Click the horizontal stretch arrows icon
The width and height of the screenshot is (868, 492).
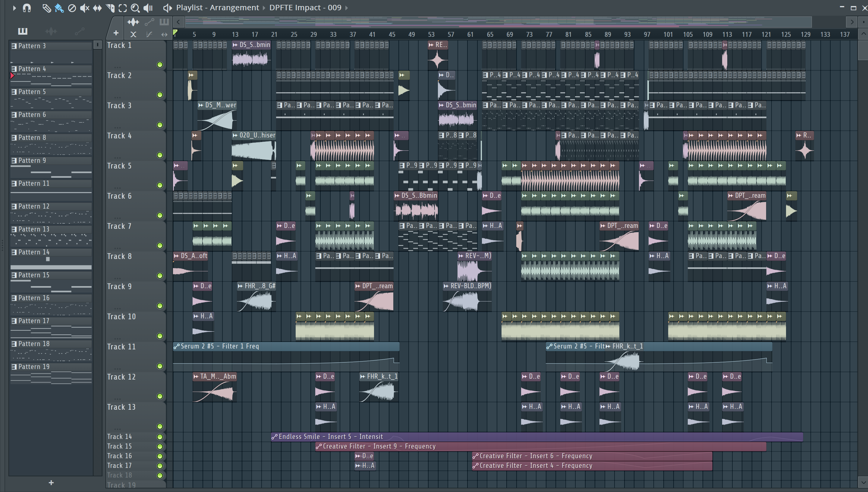coord(164,34)
